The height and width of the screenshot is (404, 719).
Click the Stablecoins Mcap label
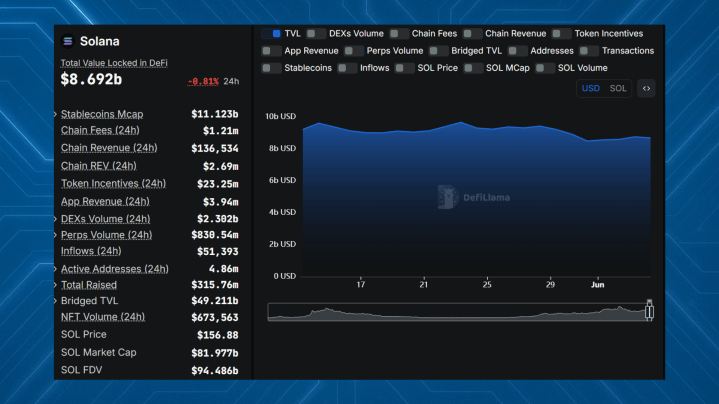tap(102, 114)
